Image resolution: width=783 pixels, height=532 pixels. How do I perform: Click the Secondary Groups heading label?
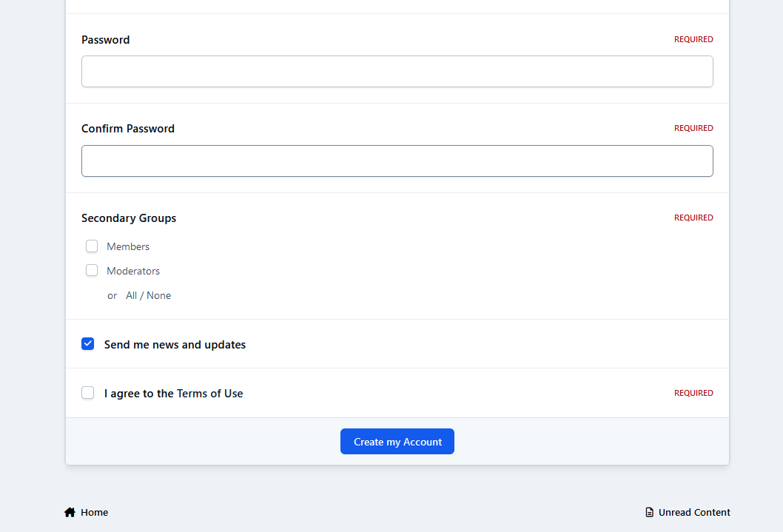click(129, 218)
